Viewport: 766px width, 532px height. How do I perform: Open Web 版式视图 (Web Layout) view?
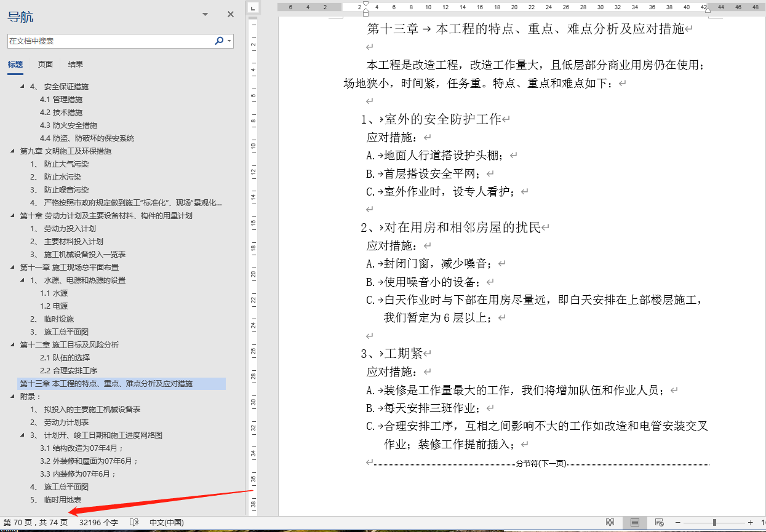[x=659, y=523]
